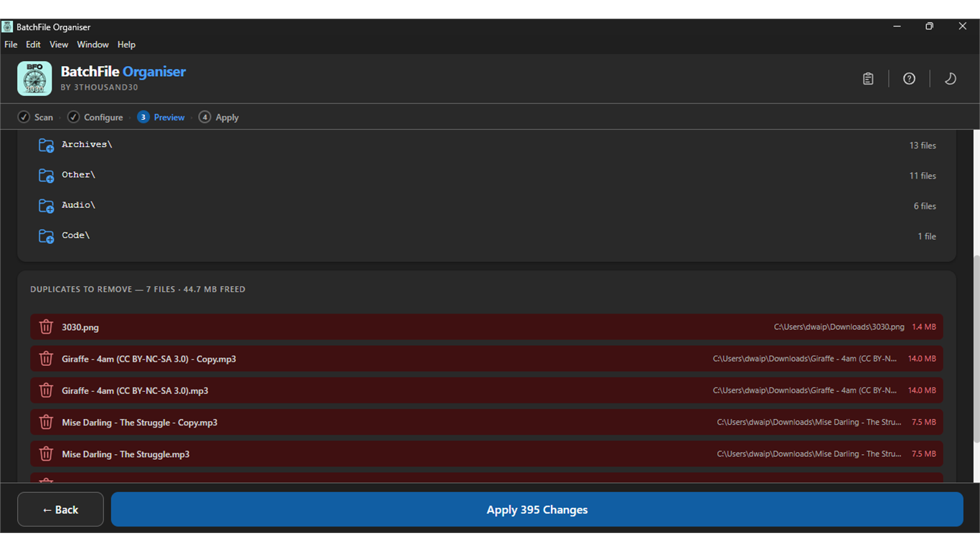The height and width of the screenshot is (551, 980).
Task: Open the Window menu
Action: [x=93, y=44]
